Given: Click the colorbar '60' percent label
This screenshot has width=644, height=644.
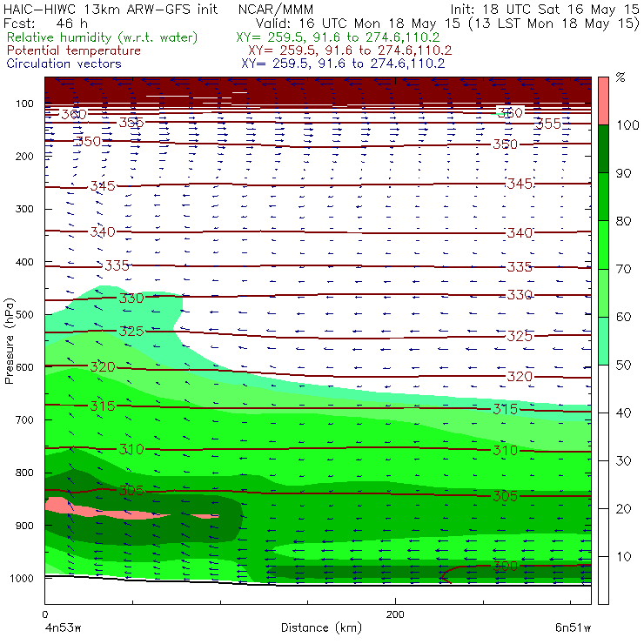Looking at the screenshot, I should tap(624, 317).
